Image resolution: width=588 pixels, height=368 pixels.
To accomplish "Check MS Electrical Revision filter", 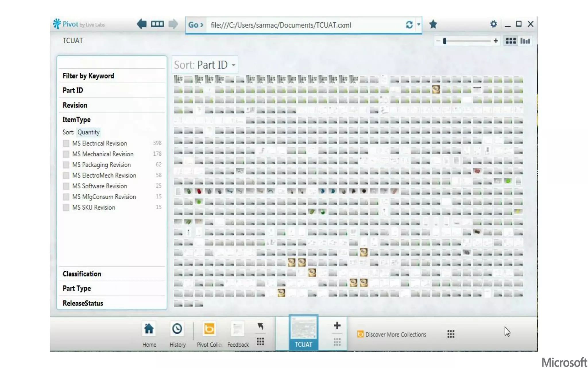I will [x=66, y=143].
